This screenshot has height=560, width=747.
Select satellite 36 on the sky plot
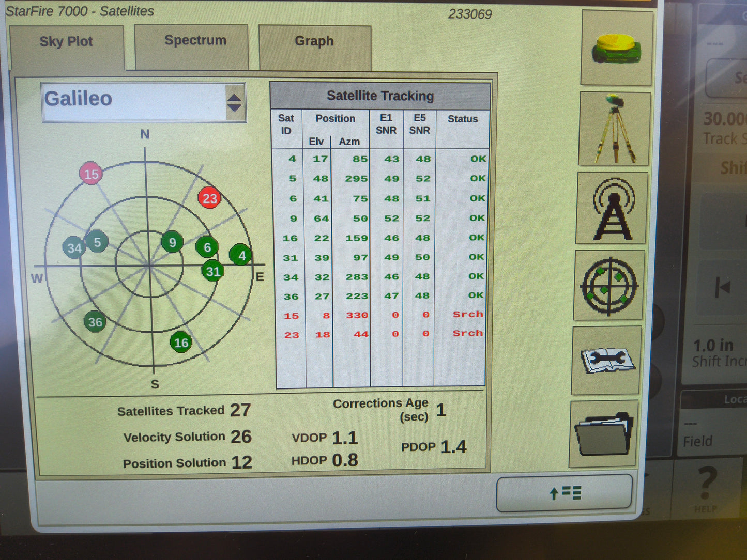coord(95,322)
